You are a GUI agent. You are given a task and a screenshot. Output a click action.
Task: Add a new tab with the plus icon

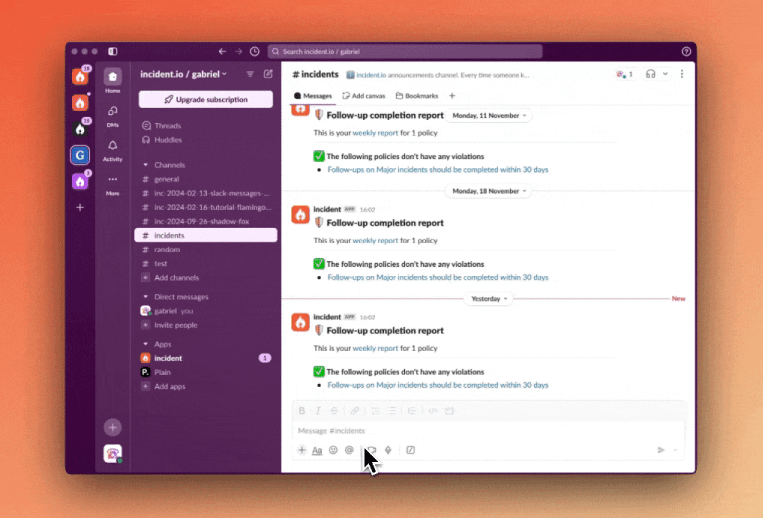click(x=452, y=96)
